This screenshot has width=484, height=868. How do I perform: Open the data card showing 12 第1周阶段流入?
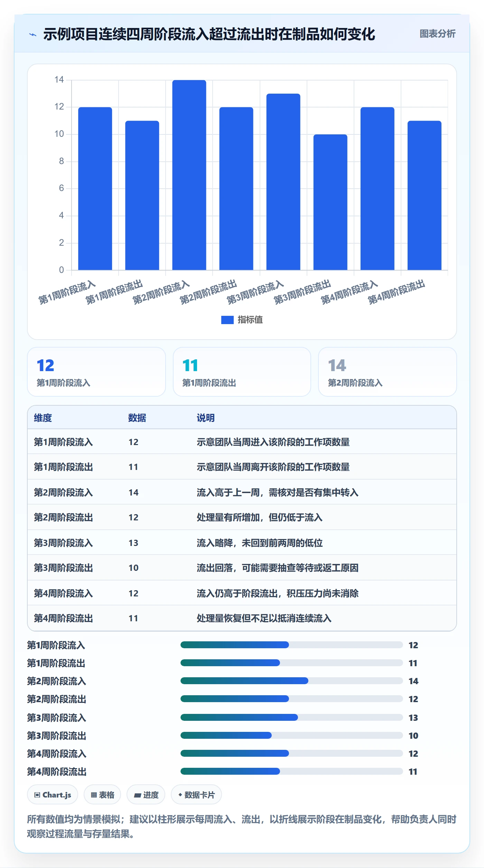[96, 372]
